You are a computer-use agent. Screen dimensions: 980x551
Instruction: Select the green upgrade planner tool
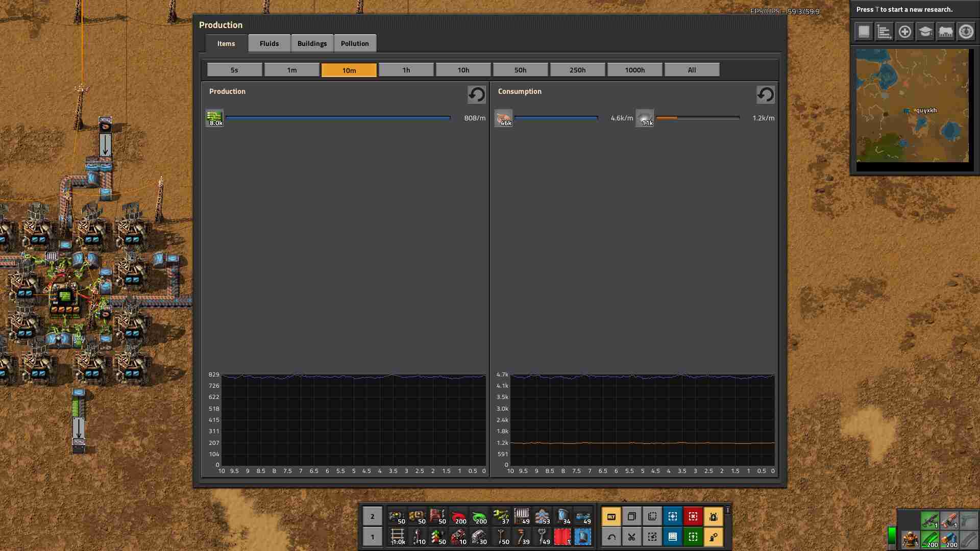[x=693, y=537]
